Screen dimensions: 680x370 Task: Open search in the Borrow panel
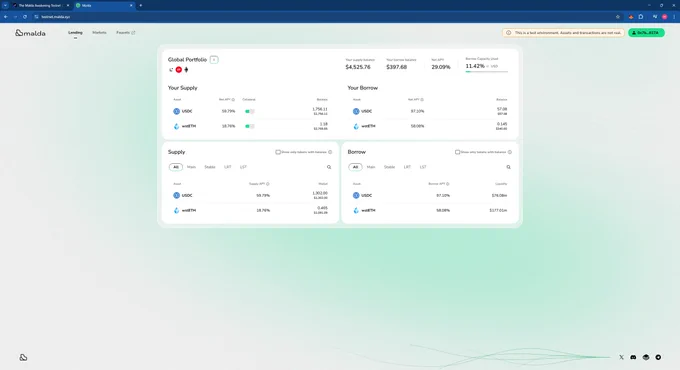click(x=508, y=167)
